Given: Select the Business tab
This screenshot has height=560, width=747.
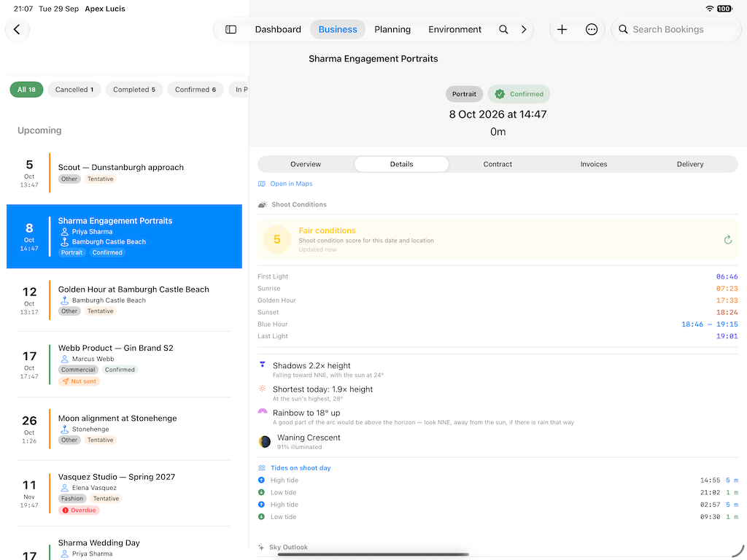Looking at the screenshot, I should point(338,29).
